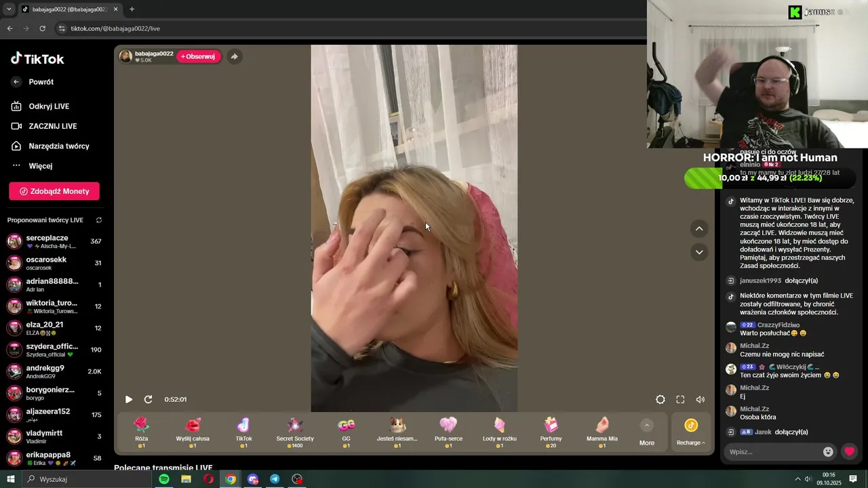The image size is (868, 488).
Task: Follow the streamer with Obserwuj button
Action: pos(199,56)
